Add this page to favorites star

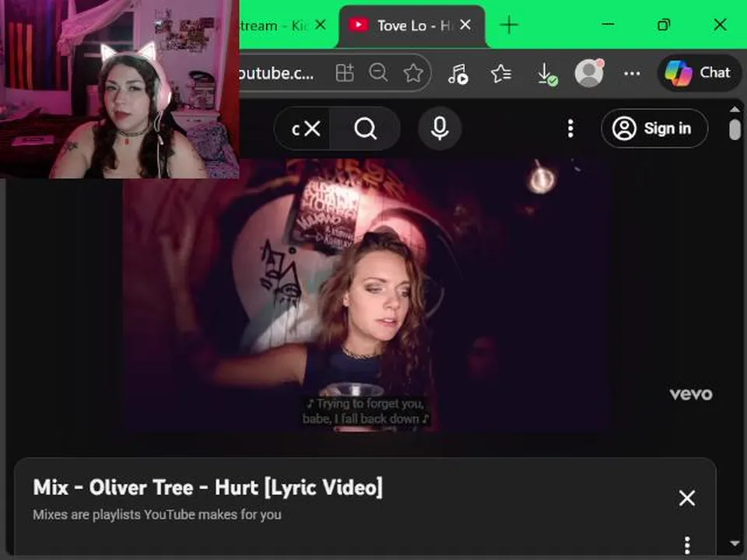tap(412, 73)
